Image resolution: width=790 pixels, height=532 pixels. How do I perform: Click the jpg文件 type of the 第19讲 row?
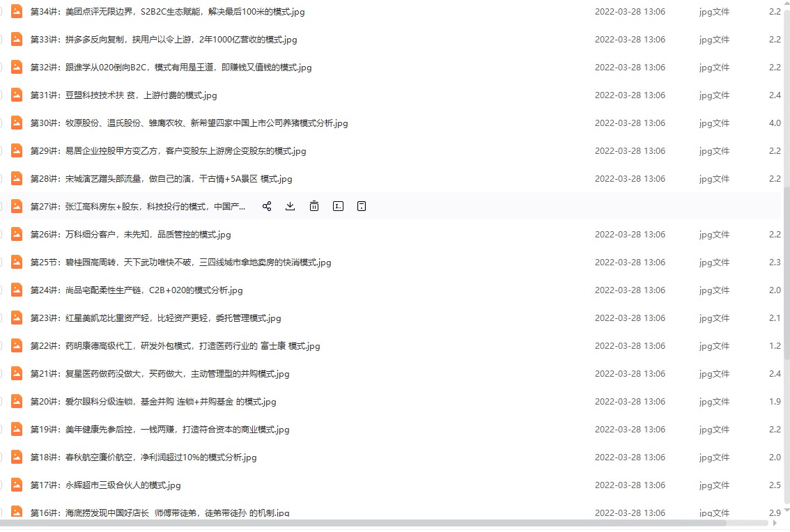tap(714, 430)
